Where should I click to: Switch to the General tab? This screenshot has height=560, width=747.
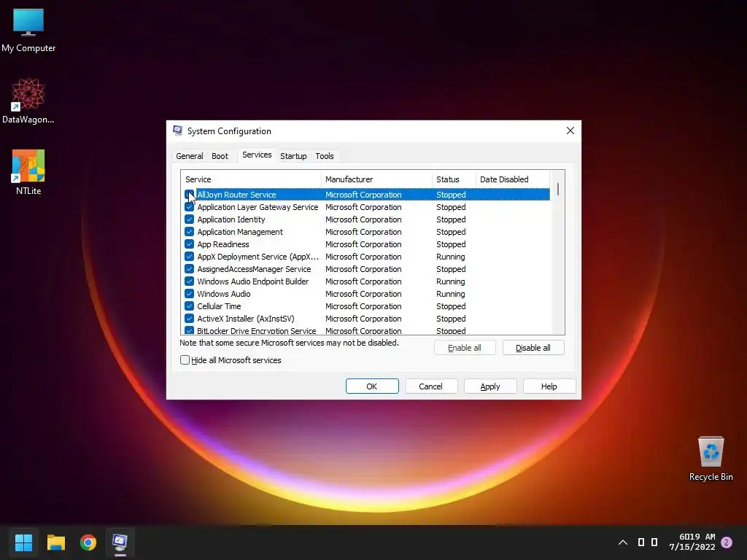[x=189, y=156]
